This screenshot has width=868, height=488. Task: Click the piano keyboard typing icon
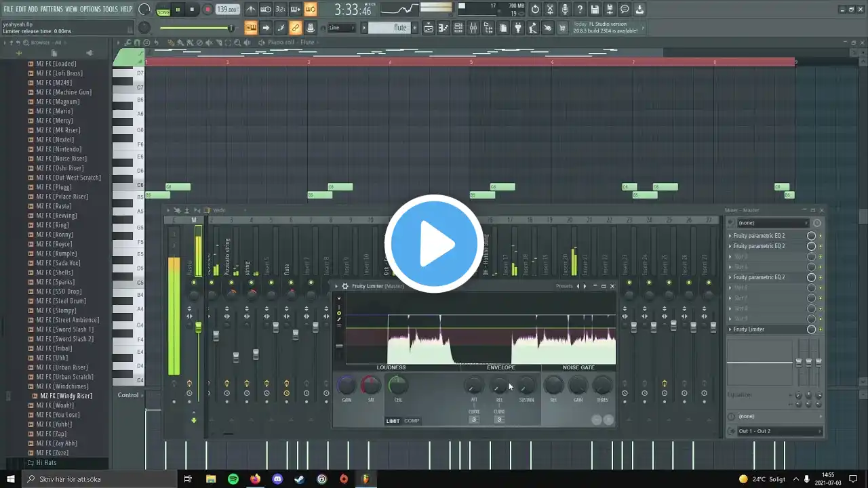(250, 28)
